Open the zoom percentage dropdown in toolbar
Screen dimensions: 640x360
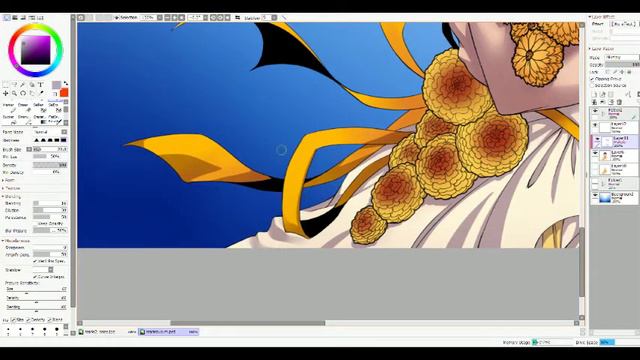(x=160, y=18)
